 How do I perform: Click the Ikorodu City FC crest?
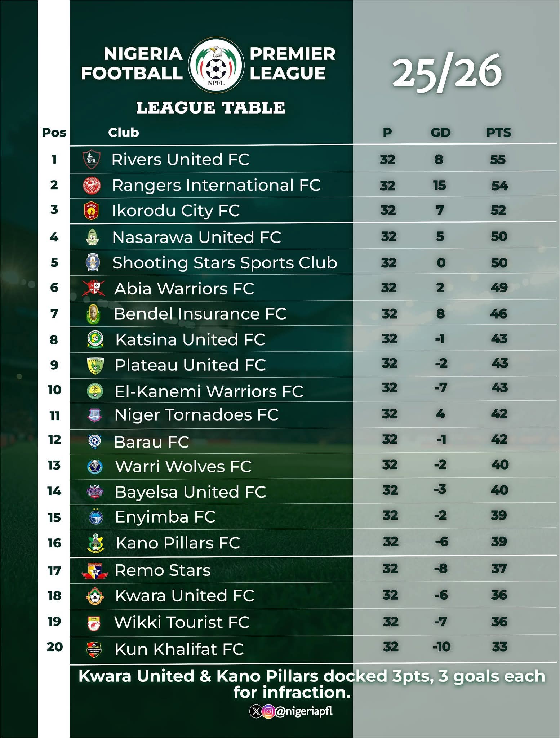pos(92,211)
